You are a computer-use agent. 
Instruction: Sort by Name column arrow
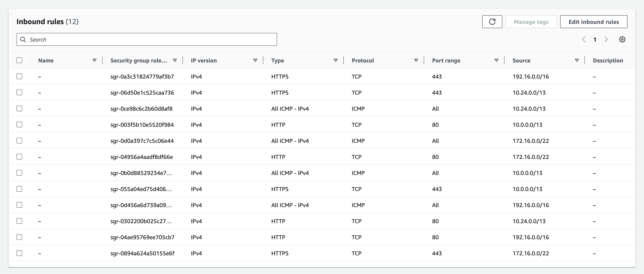click(94, 60)
